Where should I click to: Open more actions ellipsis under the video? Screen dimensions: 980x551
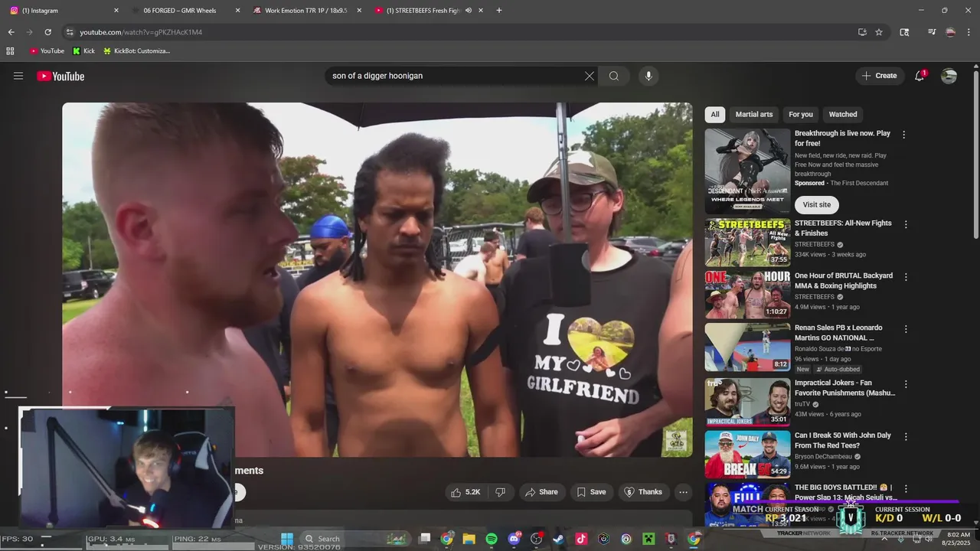[684, 492]
